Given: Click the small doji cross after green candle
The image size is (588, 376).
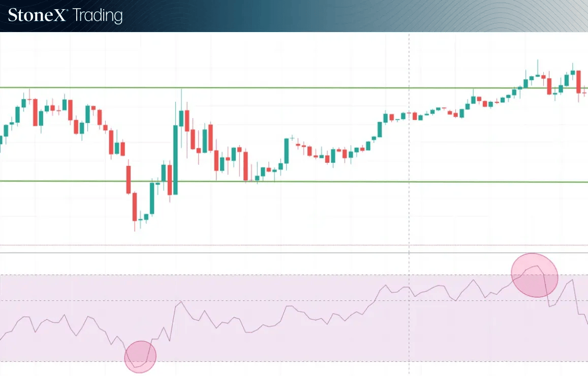Looking at the screenshot, I should point(292,138).
